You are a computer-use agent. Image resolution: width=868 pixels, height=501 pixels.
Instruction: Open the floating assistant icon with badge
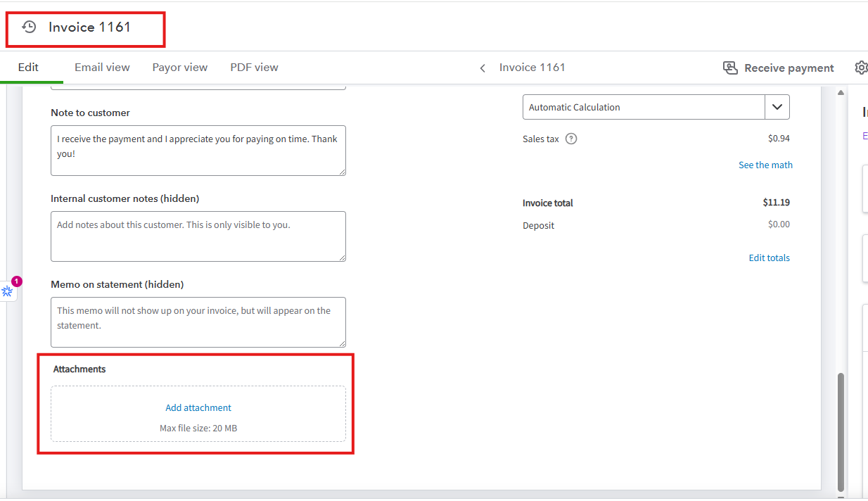click(x=8, y=290)
